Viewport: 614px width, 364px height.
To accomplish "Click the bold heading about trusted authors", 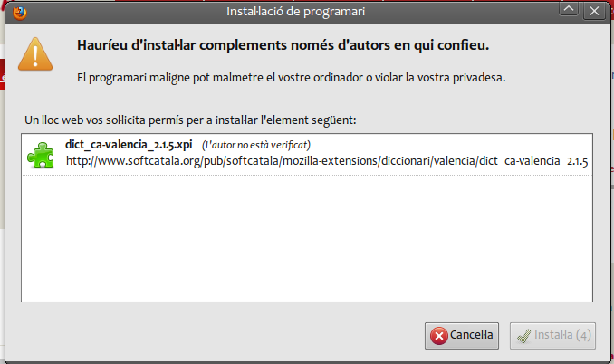I will click(x=283, y=45).
